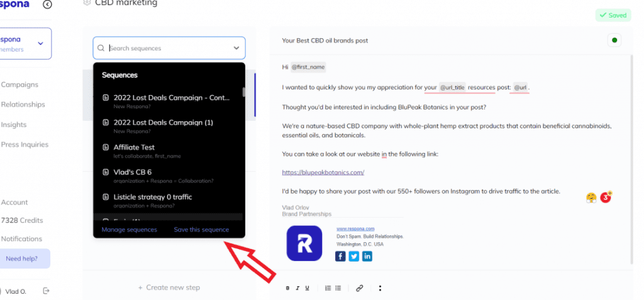This screenshot has height=300, width=644.
Task: Click the sequences list scrollbar thumb
Action: (244, 92)
